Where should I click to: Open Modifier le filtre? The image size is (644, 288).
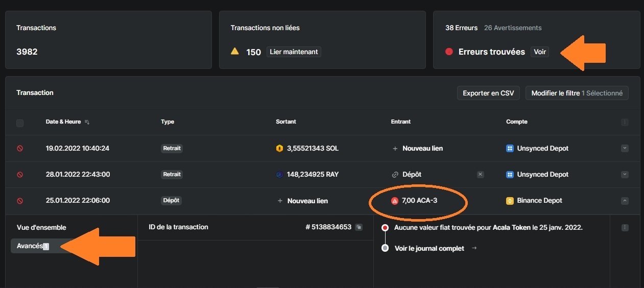click(577, 93)
